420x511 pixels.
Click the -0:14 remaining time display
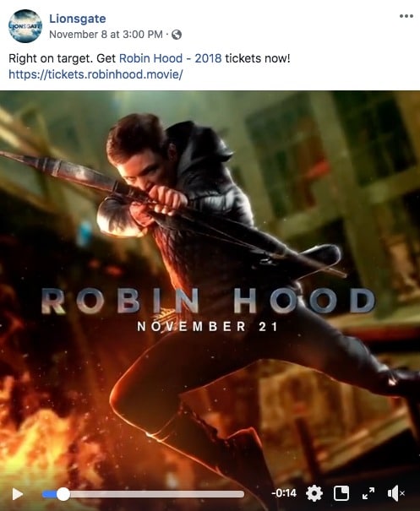(284, 493)
